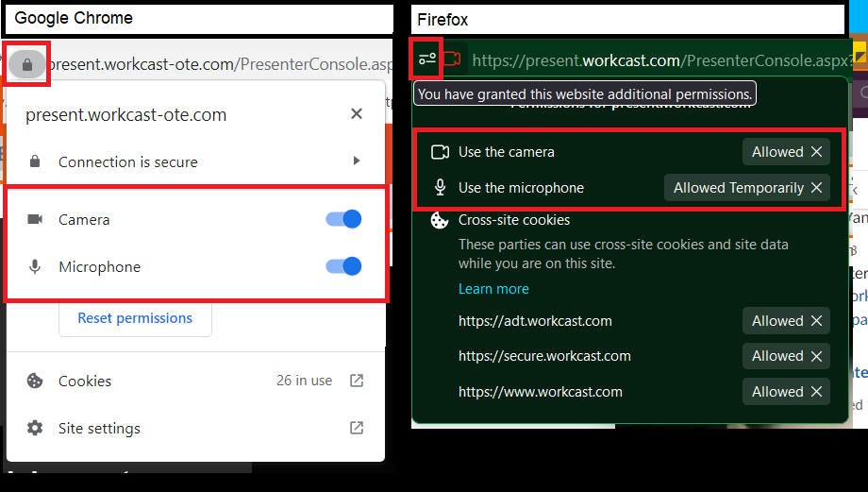Image resolution: width=868 pixels, height=492 pixels.
Task: Open the Cookies 26 in use entry
Action: [195, 381]
